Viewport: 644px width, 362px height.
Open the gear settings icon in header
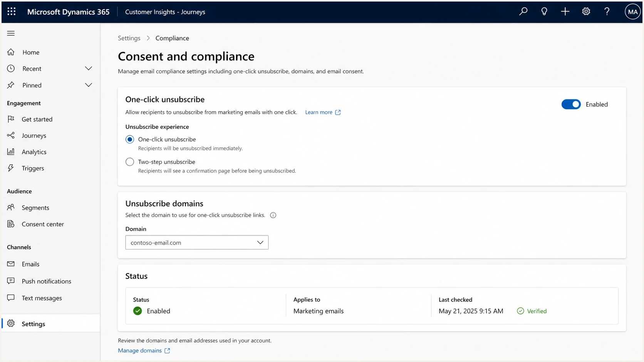tap(586, 12)
